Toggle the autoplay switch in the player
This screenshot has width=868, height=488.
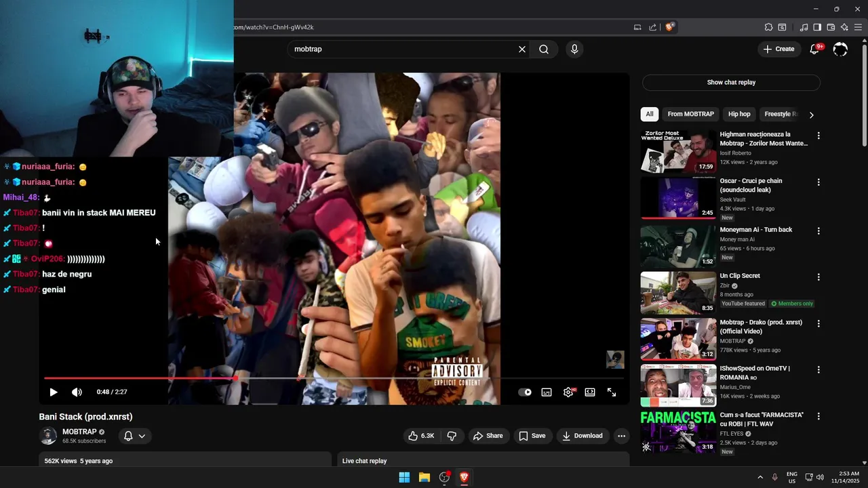pos(525,392)
